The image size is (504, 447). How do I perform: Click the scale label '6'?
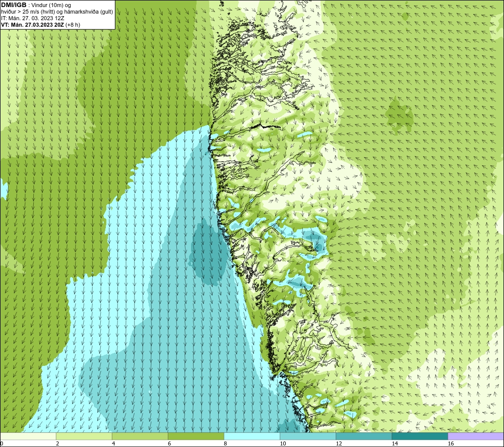(x=169, y=444)
